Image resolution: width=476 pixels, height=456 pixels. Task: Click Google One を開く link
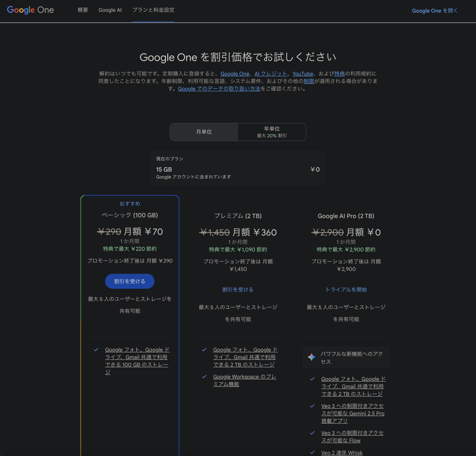click(434, 11)
